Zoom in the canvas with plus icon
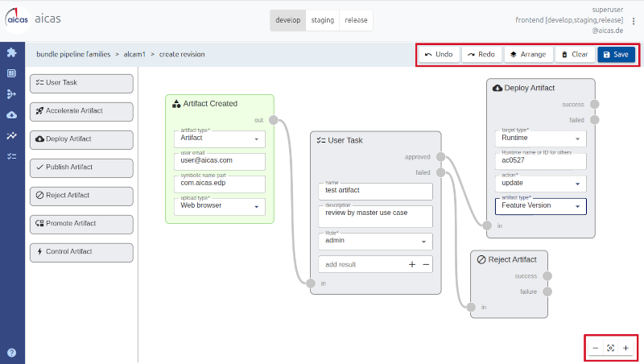Viewport: 644px width, 364px height. (x=625, y=348)
